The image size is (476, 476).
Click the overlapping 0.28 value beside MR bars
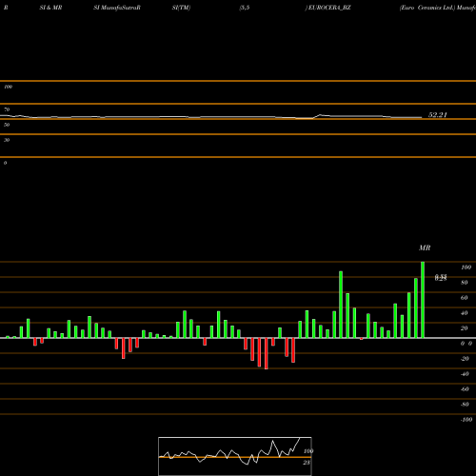(441, 278)
